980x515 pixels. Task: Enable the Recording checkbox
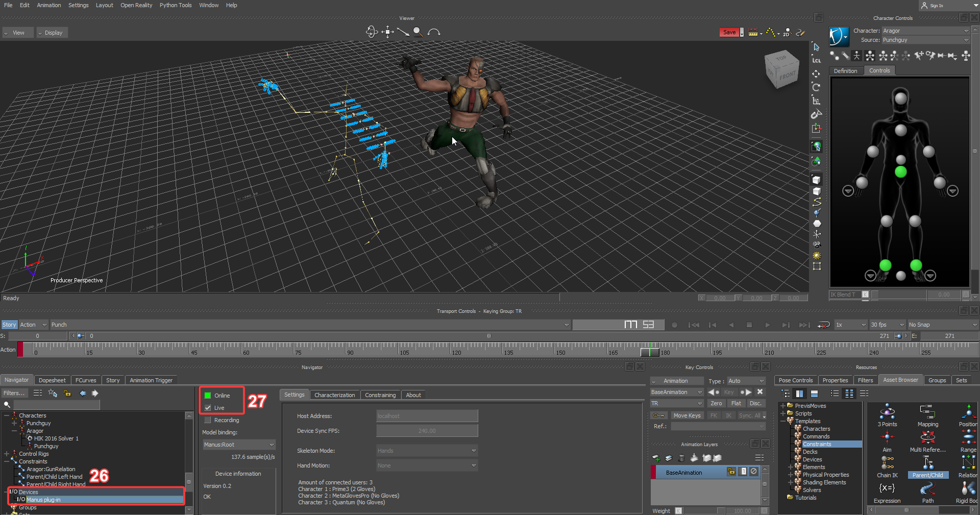[208, 420]
